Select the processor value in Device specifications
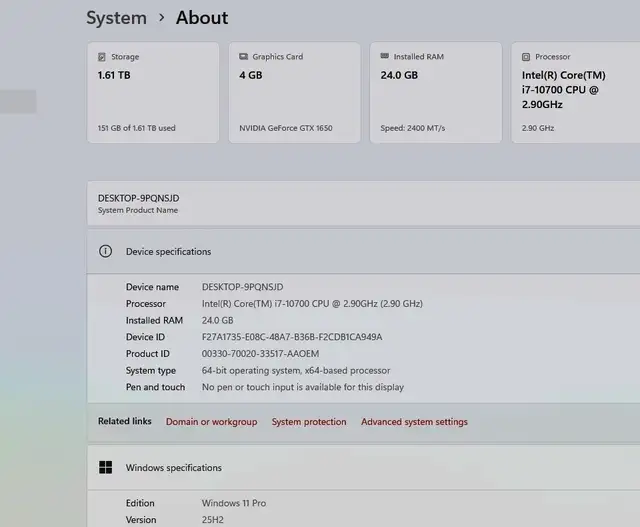This screenshot has height=527, width=640. pyautogui.click(x=312, y=304)
